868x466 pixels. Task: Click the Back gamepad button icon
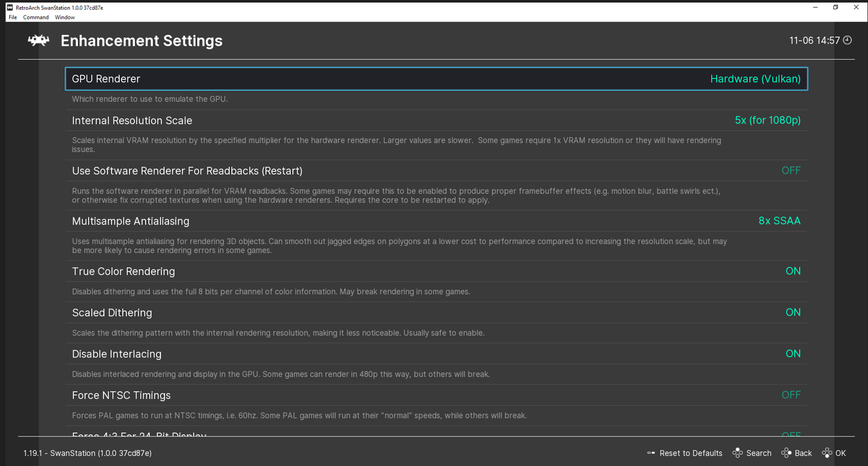(786, 453)
